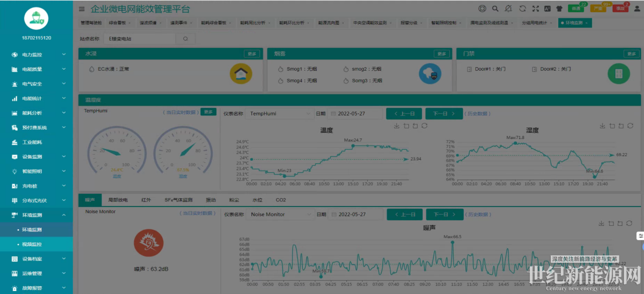The width and height of the screenshot is (644, 294).
Task: Open the calendar icon in temperature date field
Action: [333, 113]
